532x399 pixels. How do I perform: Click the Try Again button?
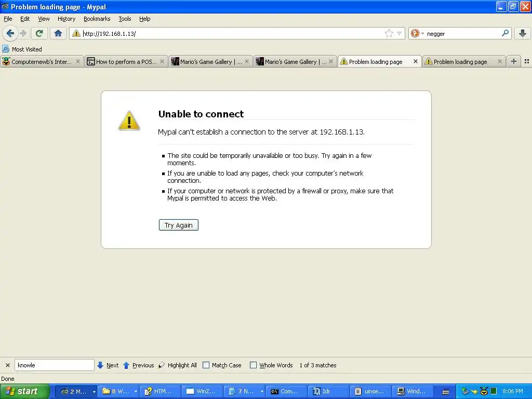click(x=179, y=225)
